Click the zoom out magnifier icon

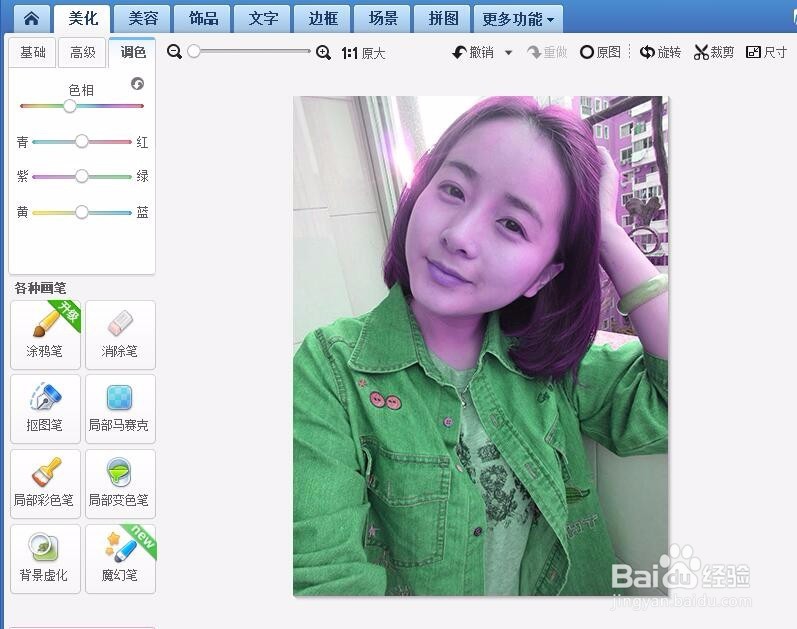174,51
